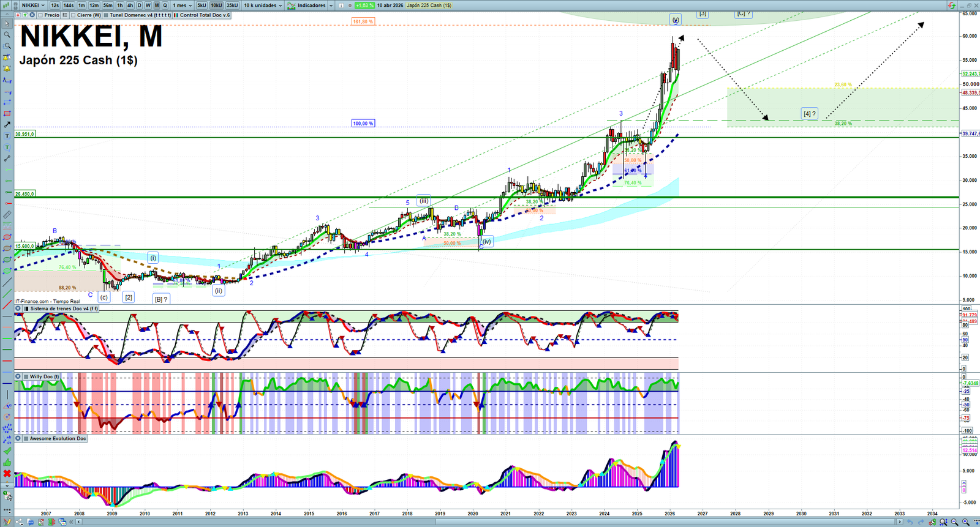Load 35kU history units
This screenshot has height=527, width=980.
(x=232, y=6)
